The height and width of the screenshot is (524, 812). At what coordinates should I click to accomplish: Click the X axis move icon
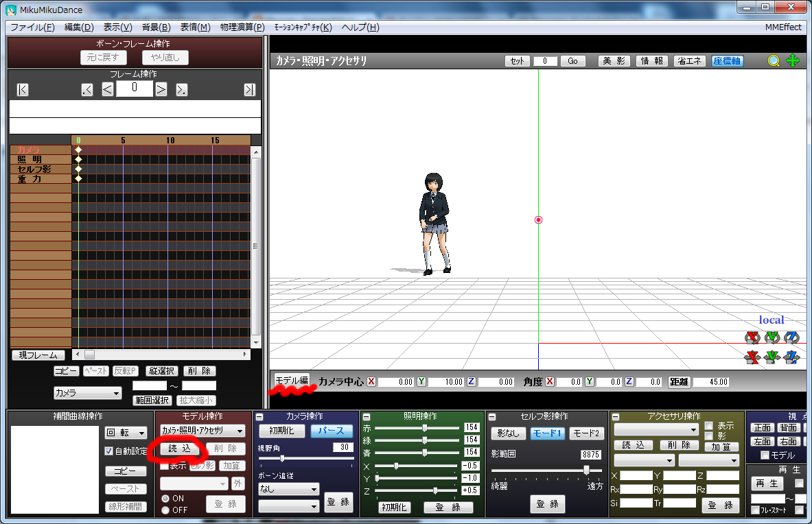(x=752, y=357)
